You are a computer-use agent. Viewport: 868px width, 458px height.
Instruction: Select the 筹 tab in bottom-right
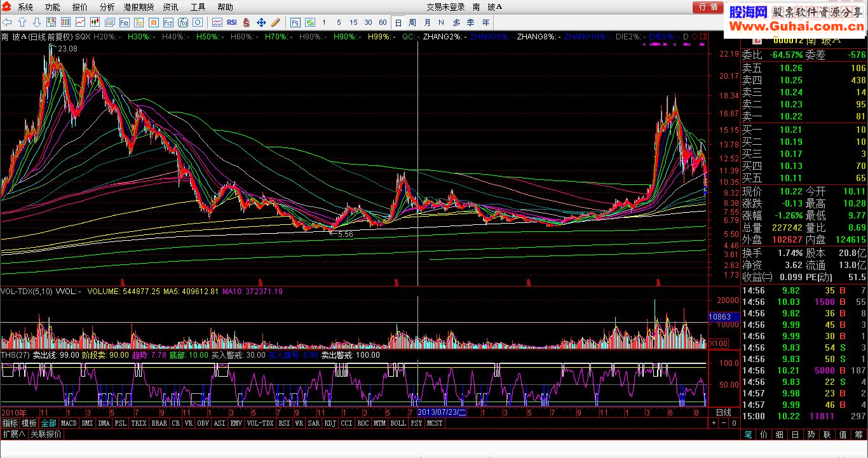[859, 434]
